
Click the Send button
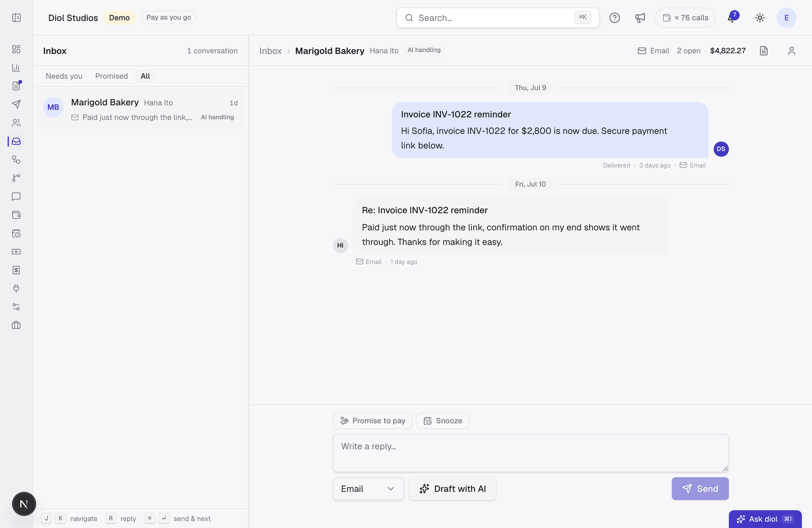pos(700,488)
